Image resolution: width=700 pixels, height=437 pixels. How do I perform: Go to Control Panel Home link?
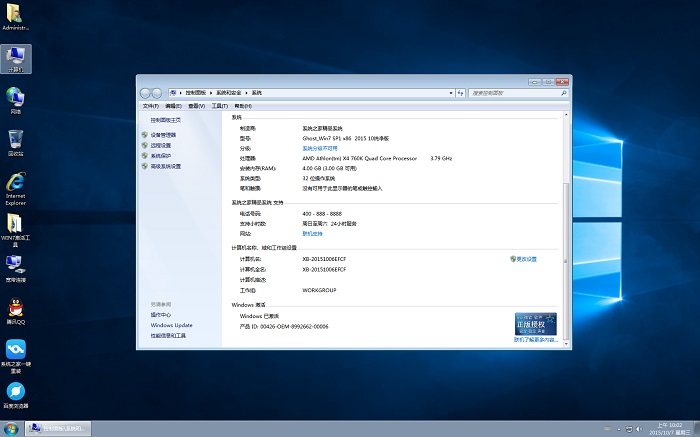click(x=166, y=120)
